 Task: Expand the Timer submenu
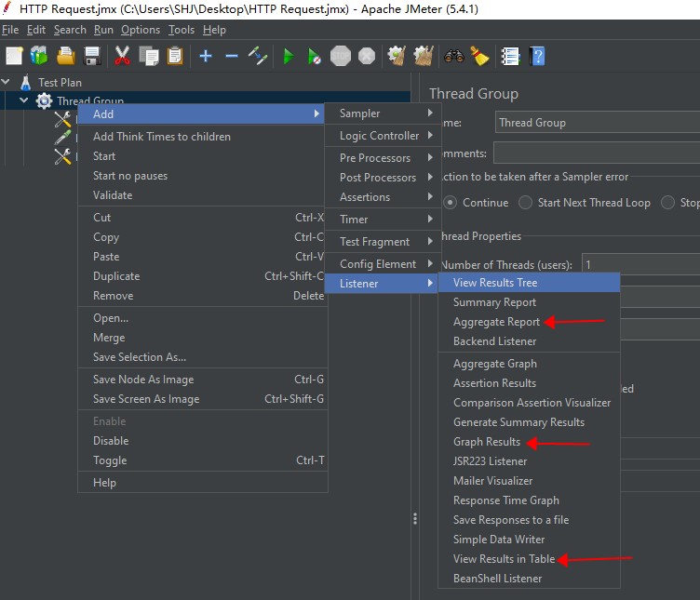click(x=383, y=220)
